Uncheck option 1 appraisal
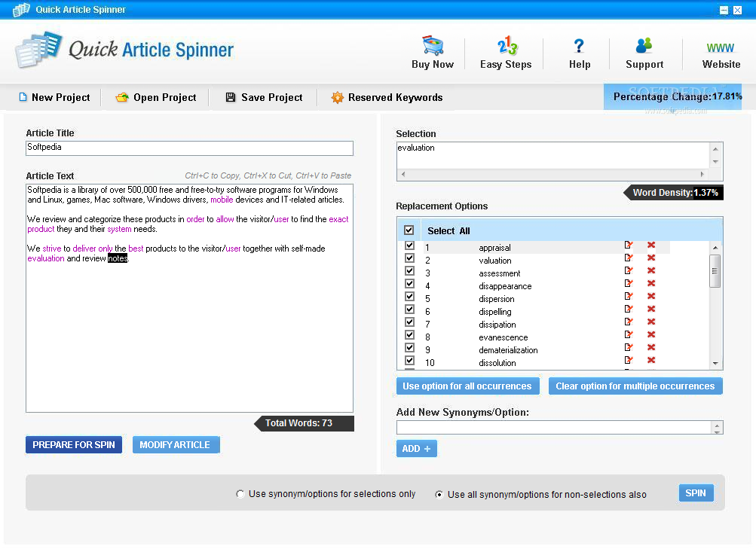Viewport: 756px width, 549px height. tap(409, 245)
